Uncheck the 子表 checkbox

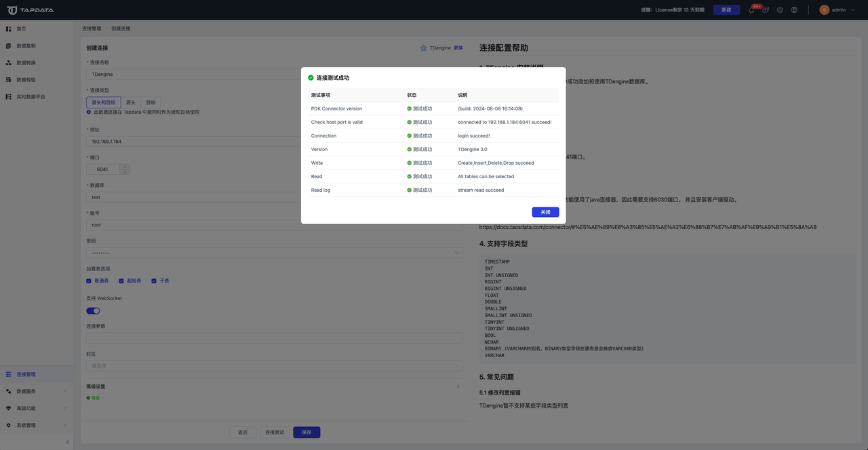pyautogui.click(x=154, y=281)
